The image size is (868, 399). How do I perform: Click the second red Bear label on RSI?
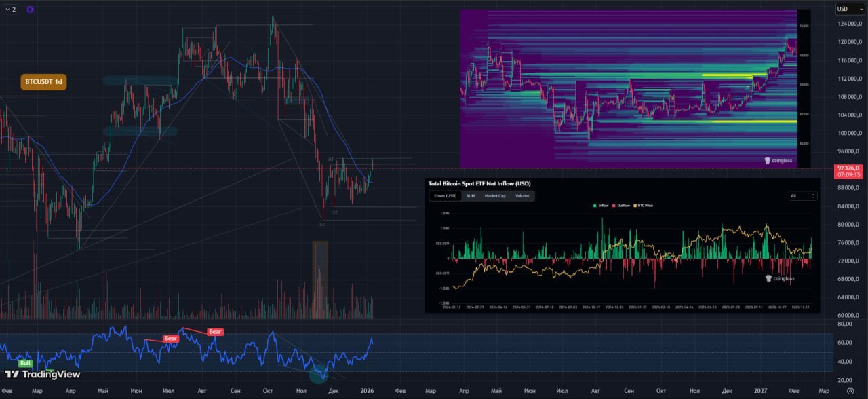click(215, 332)
